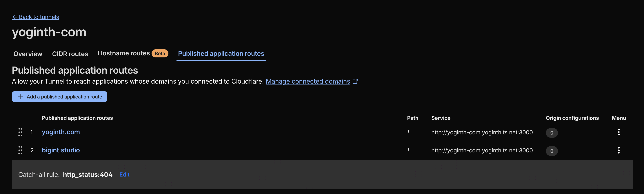The width and height of the screenshot is (644, 194).
Task: Click drag handle for yoginth.com route
Action: point(20,132)
